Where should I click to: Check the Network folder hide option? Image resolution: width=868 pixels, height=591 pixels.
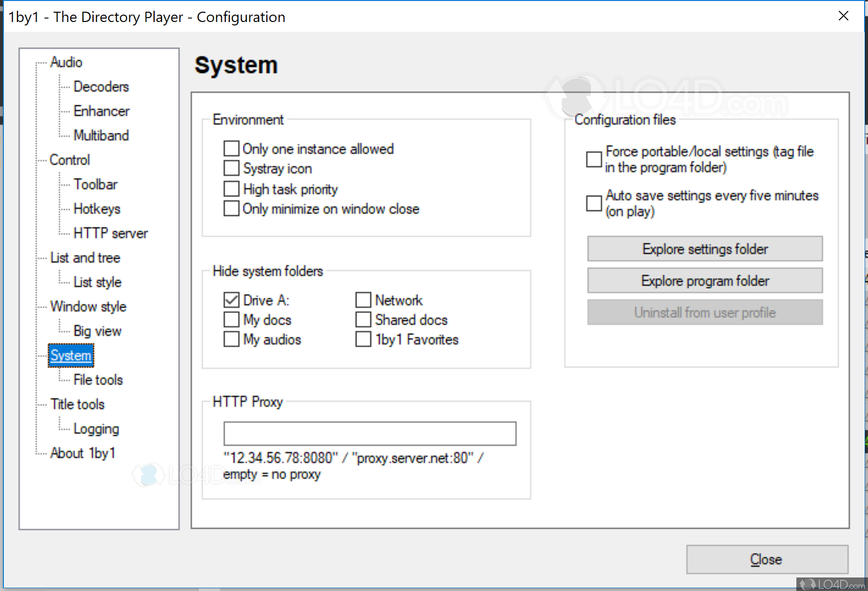tap(363, 300)
